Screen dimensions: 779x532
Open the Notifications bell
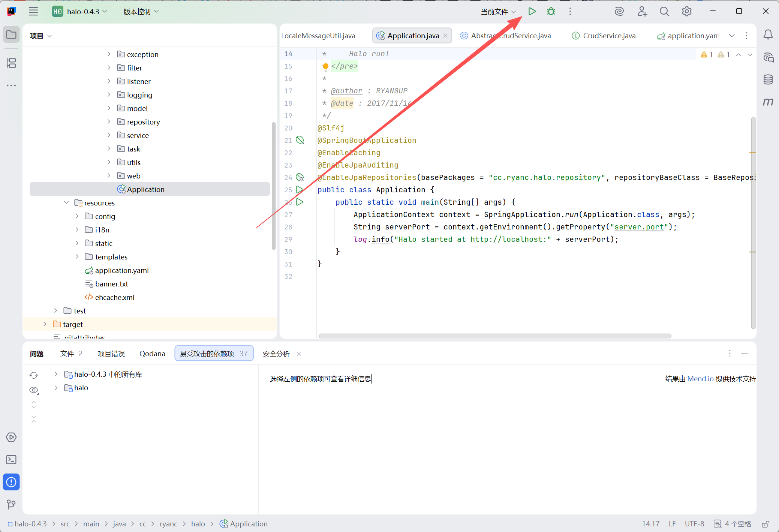coord(768,35)
